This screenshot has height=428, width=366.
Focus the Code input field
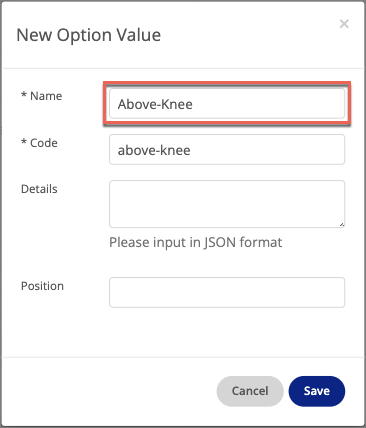click(x=227, y=149)
